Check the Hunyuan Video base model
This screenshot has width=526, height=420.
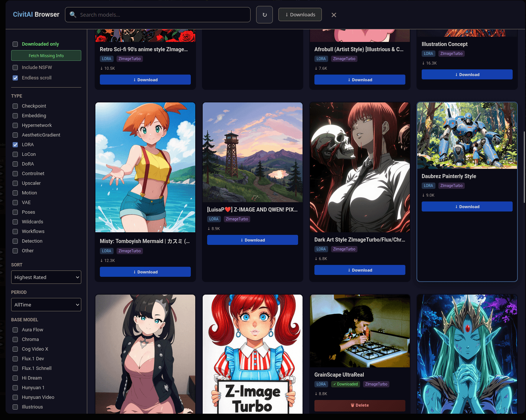pos(15,397)
